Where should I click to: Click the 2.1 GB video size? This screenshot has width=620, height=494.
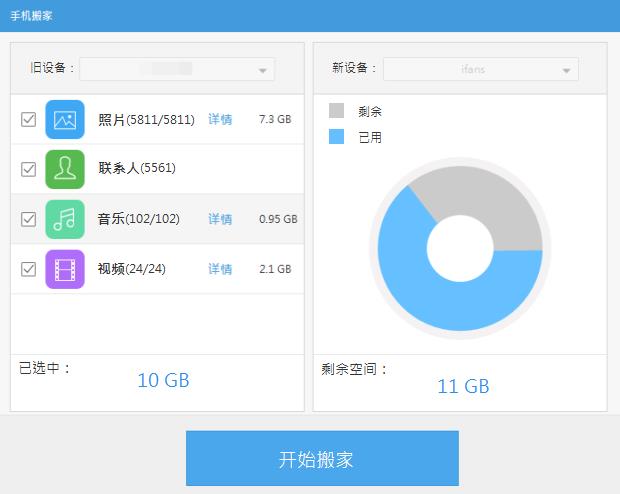tap(275, 269)
